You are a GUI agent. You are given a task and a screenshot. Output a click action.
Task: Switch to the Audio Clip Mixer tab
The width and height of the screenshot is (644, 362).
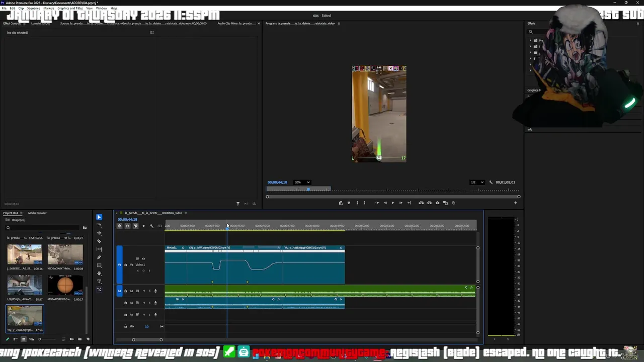(236, 23)
